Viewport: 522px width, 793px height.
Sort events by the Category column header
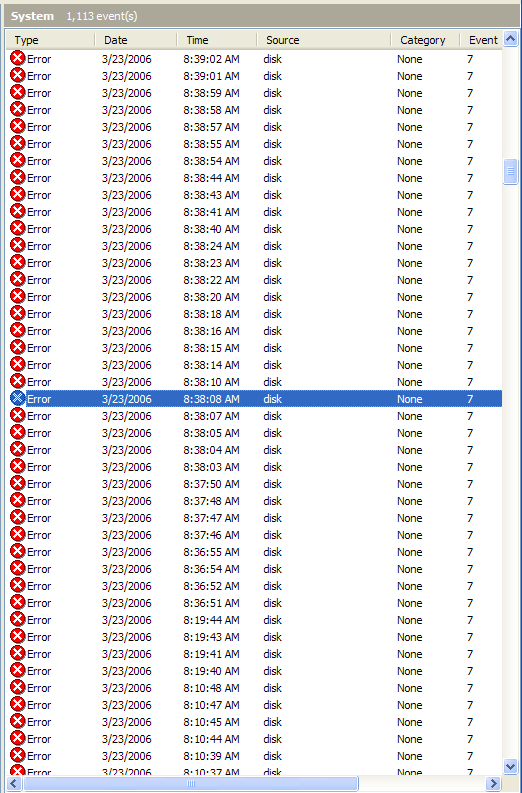pyautogui.click(x=425, y=40)
